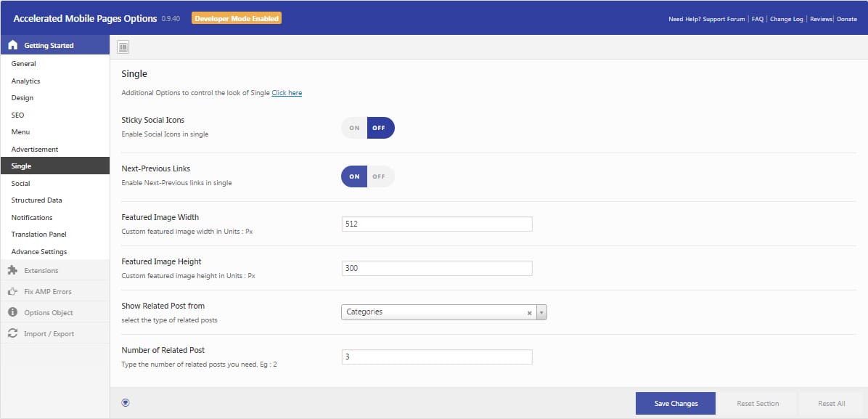Click the Featured Image Width field
The width and height of the screenshot is (868, 419).
[436, 224]
